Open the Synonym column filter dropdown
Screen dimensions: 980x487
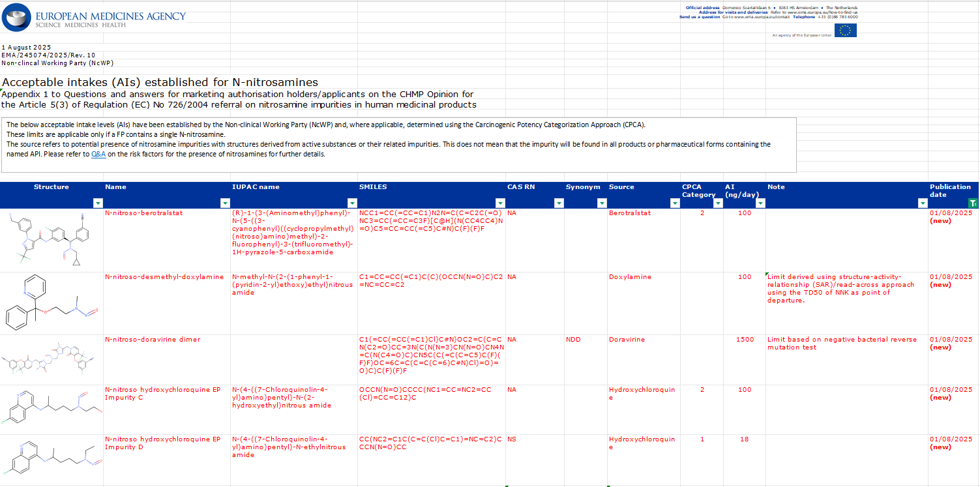602,203
